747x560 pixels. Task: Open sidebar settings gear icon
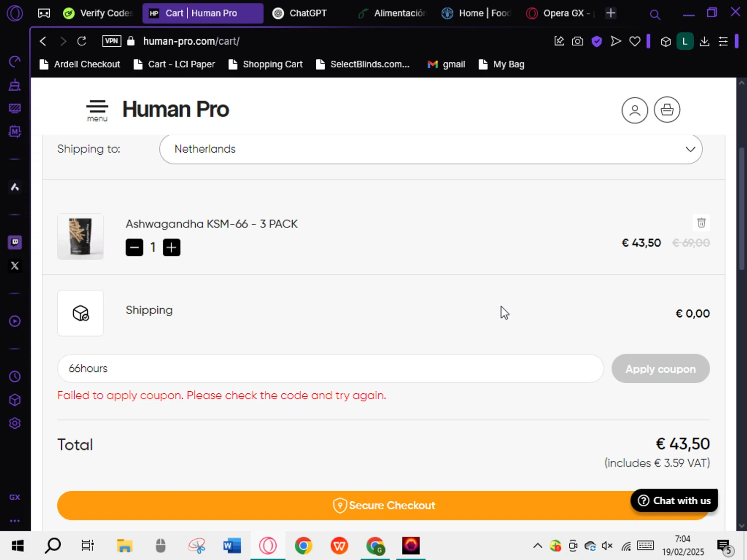point(15,423)
